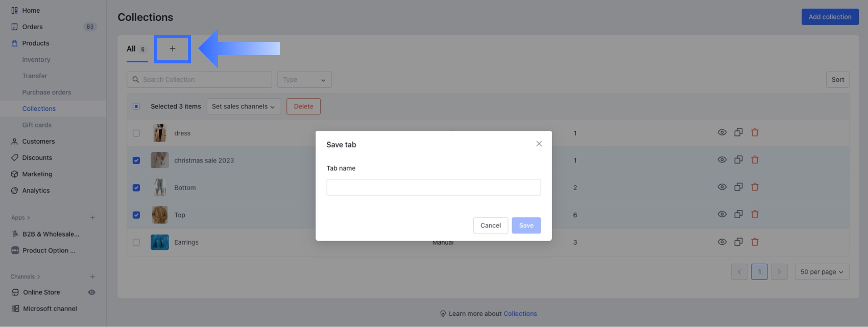The height and width of the screenshot is (327, 868).
Task: Toggle visibility of the Bottom collection
Action: (x=722, y=187)
